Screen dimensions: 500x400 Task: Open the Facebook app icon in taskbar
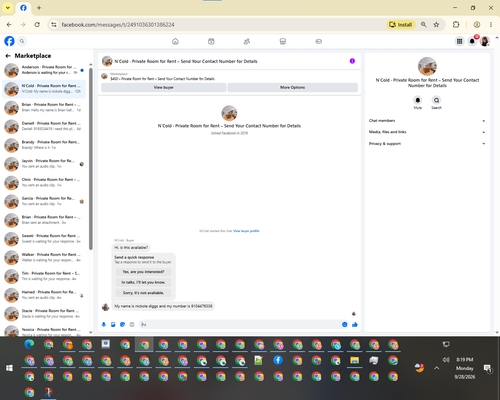click(278, 360)
